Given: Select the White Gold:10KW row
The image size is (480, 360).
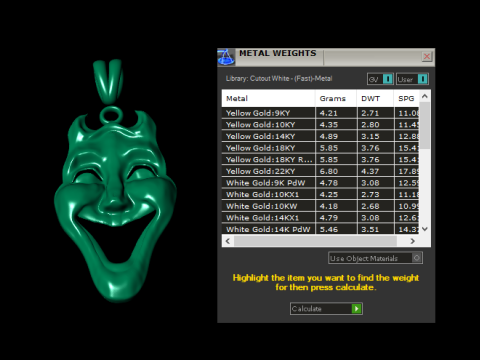Looking at the screenshot, I should (x=320, y=206).
